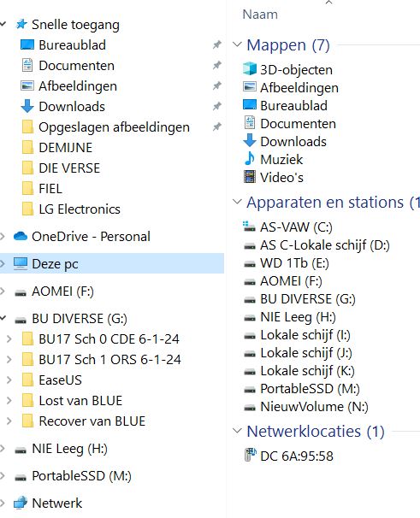Click the pin icon next to Documenten
This screenshot has width=420, height=518.
(217, 65)
